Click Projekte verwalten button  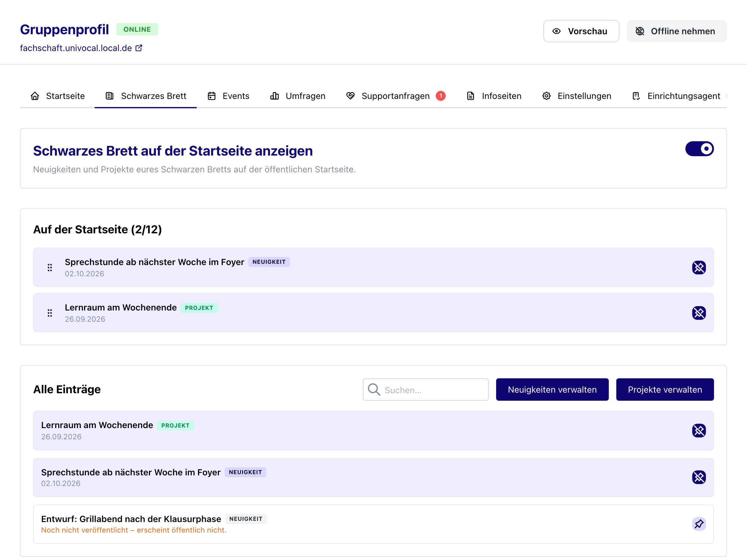pos(665,389)
